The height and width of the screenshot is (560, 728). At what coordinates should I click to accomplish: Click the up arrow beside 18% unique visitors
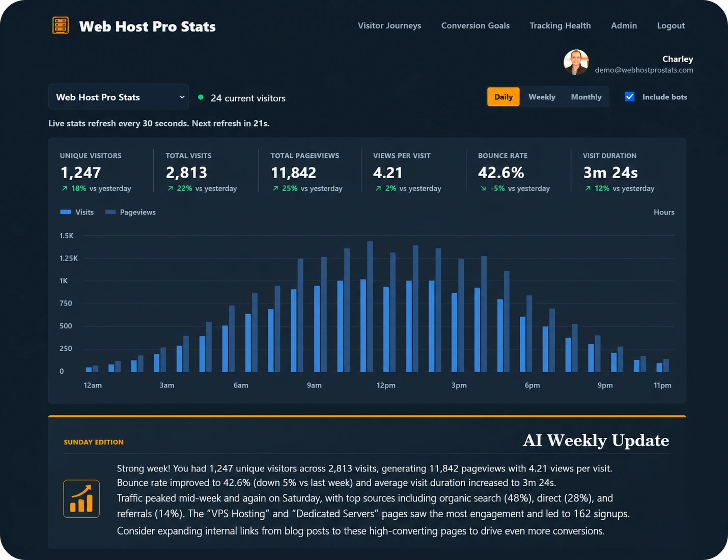click(65, 188)
